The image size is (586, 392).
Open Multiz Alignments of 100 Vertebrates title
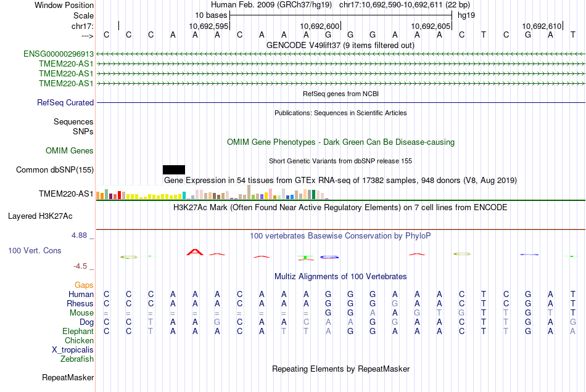[340, 277]
